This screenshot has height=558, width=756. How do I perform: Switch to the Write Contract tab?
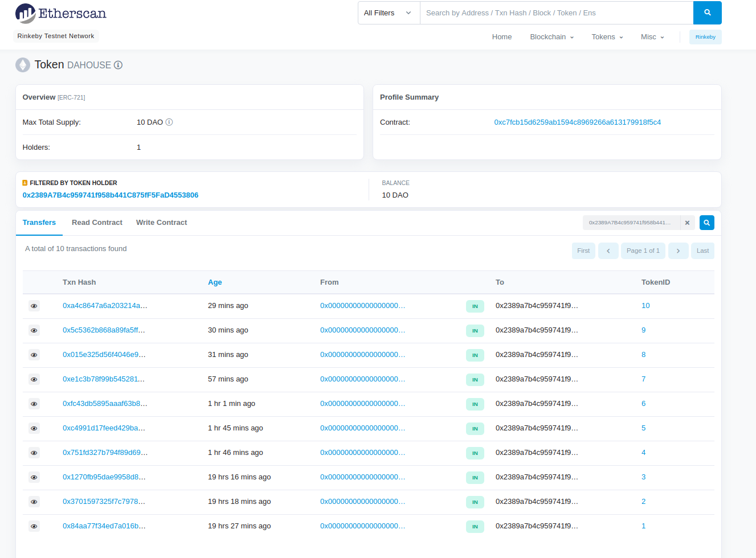point(161,223)
